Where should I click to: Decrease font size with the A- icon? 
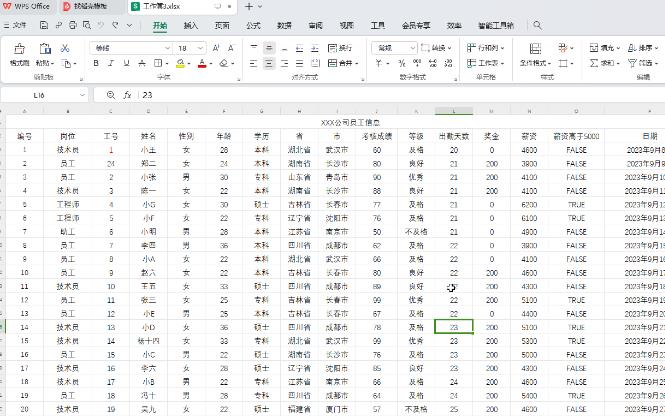pos(231,48)
